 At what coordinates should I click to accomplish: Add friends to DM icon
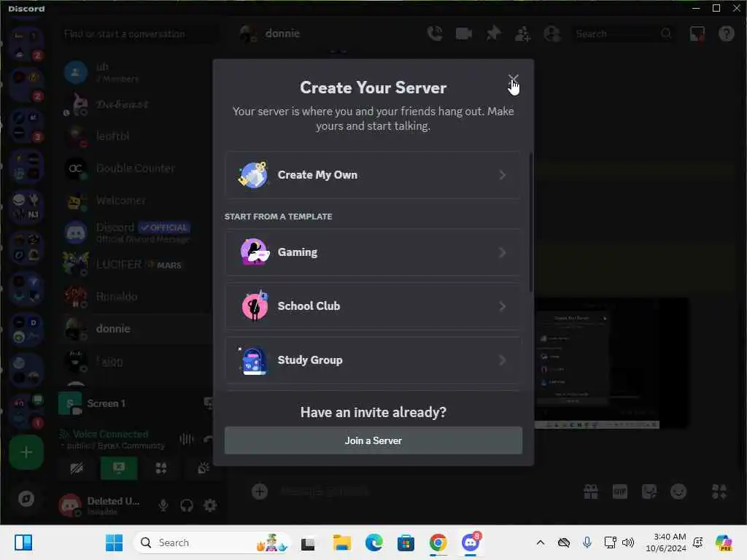pyautogui.click(x=522, y=34)
